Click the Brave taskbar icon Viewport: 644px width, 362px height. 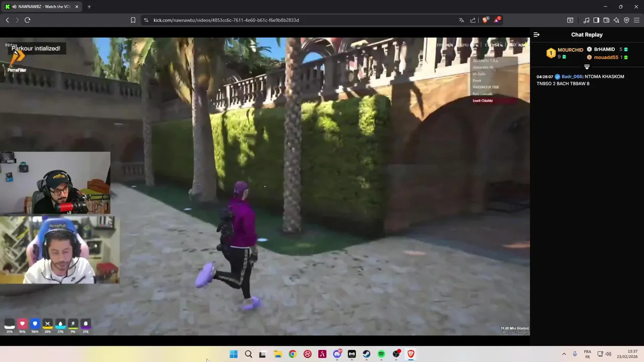411,354
